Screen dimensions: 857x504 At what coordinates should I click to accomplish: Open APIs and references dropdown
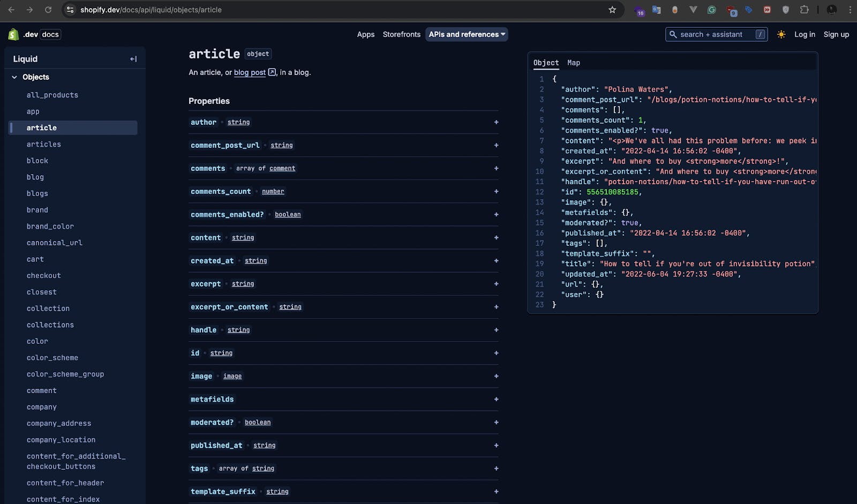[x=467, y=34]
